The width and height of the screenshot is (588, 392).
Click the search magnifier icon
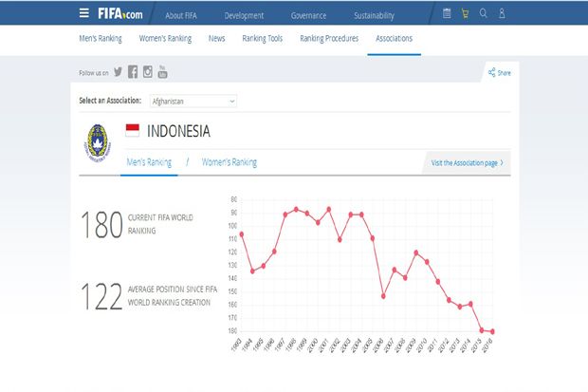(484, 13)
